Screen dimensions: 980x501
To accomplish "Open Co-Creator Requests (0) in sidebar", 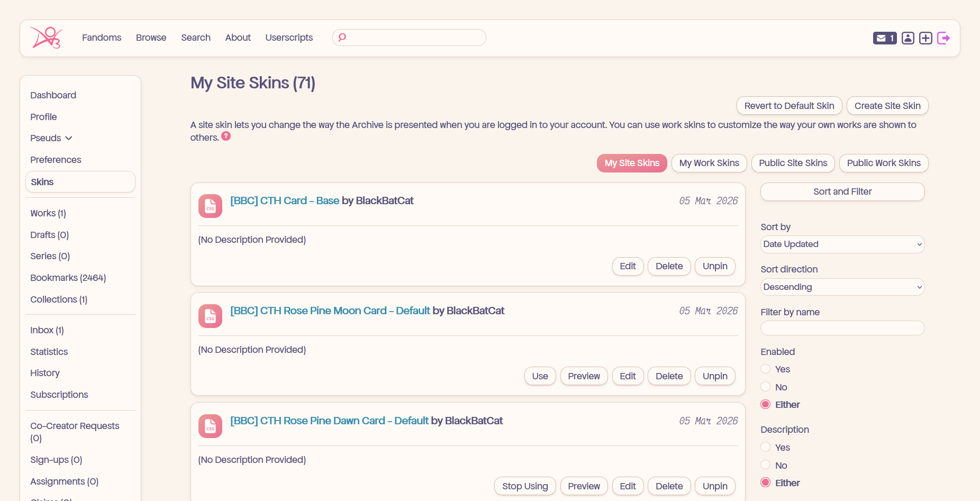I will point(75,432).
